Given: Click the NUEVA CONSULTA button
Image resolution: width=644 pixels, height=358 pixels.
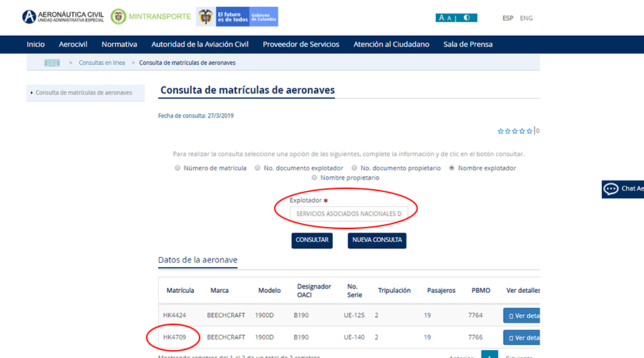Looking at the screenshot, I should click(x=377, y=241).
